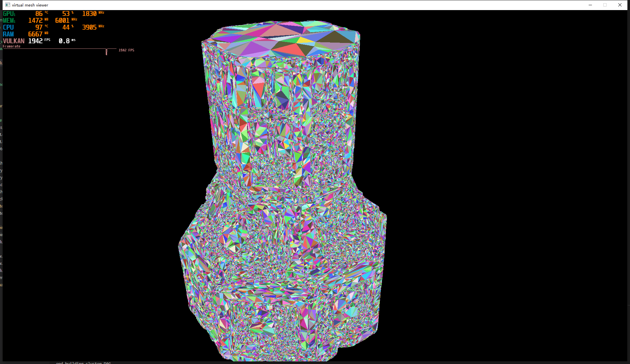
Task: Minimize the virtual mesh viewer window
Action: 590,5
